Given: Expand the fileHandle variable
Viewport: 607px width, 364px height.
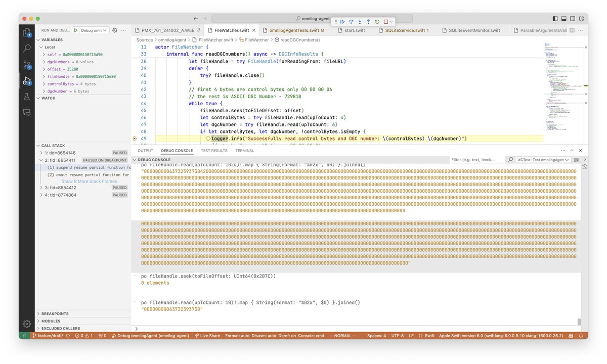Looking at the screenshot, I should pos(44,76).
